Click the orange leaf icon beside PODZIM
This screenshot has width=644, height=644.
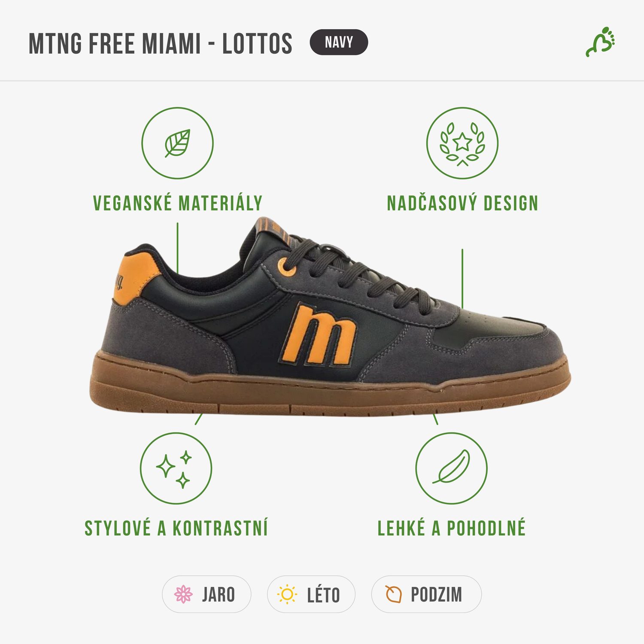[393, 594]
